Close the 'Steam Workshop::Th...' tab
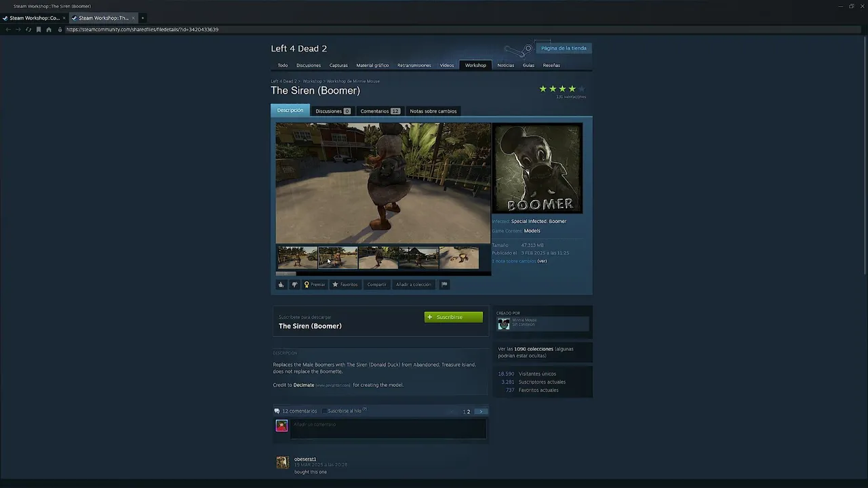868x488 pixels. (133, 18)
